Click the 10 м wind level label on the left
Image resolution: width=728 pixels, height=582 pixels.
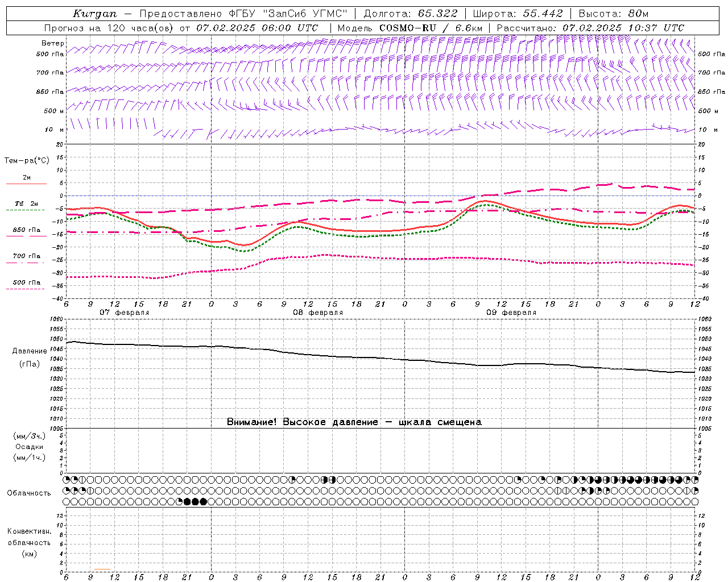(x=55, y=130)
